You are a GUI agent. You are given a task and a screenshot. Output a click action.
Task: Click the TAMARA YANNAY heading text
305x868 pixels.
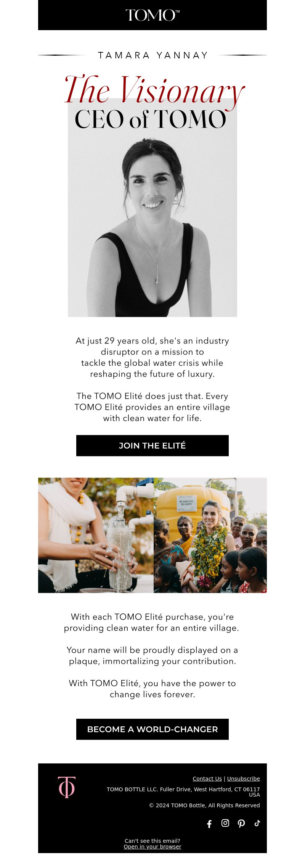click(153, 55)
